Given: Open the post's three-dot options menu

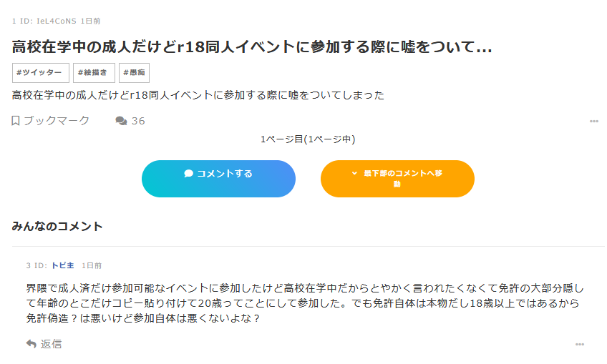Looking at the screenshot, I should [593, 122].
